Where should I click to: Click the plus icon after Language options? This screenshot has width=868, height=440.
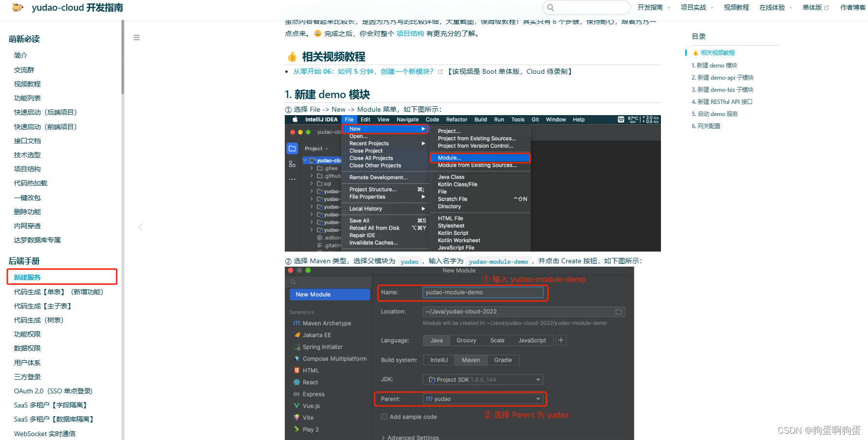(561, 340)
